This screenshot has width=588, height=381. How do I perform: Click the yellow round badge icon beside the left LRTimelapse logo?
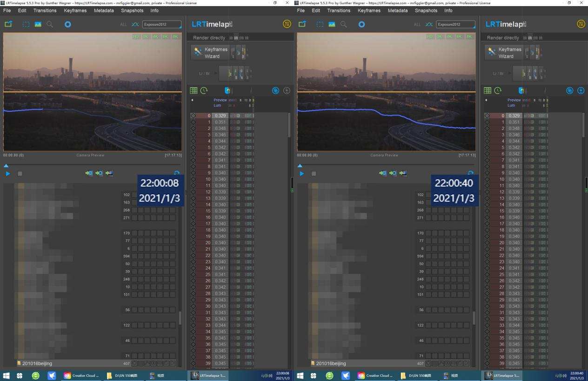287,24
